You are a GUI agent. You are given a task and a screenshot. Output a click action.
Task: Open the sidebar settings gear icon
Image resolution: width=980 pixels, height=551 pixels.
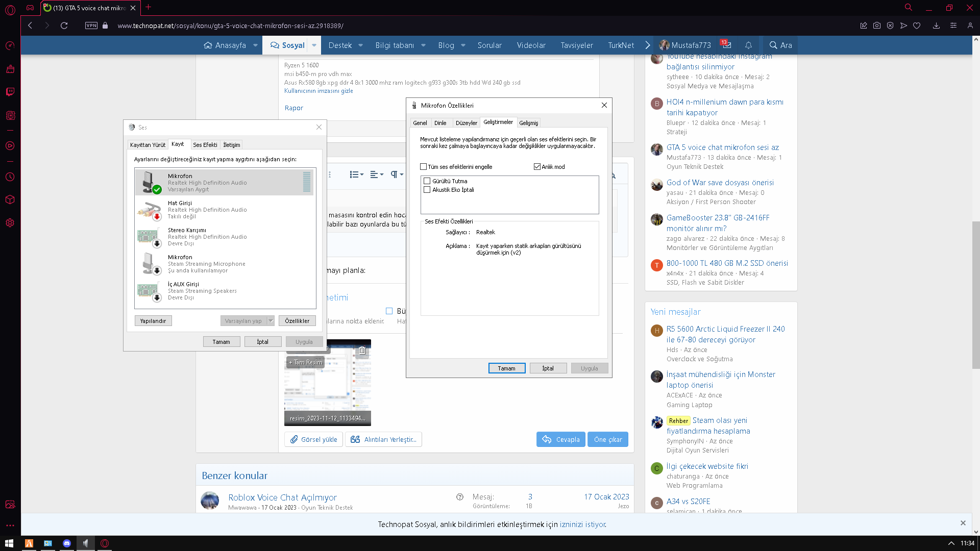(x=10, y=223)
